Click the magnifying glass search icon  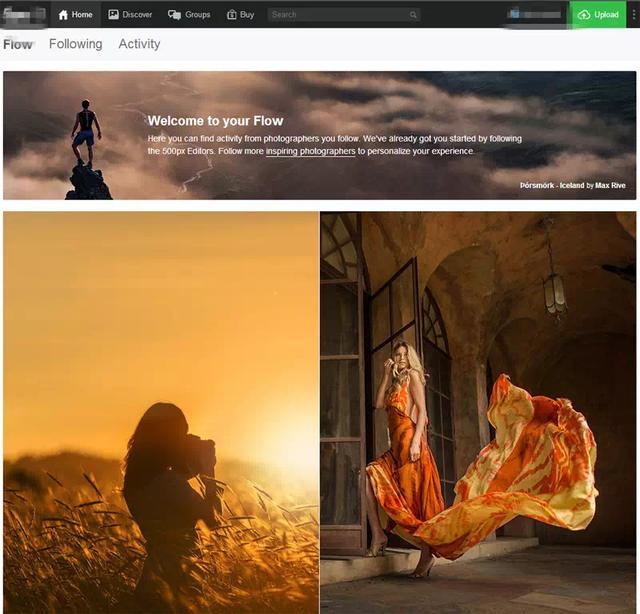[x=413, y=15]
